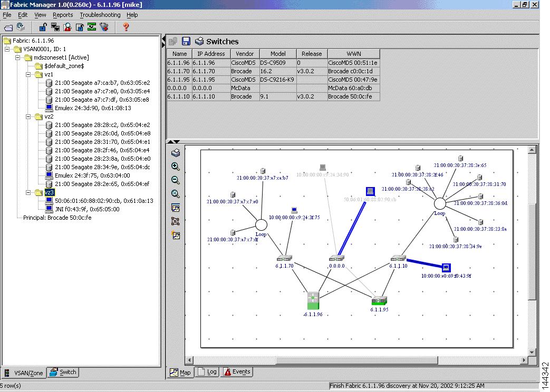This screenshot has height=392, width=550.
Task: Click the printer icon next to Switches title
Action: (199, 42)
